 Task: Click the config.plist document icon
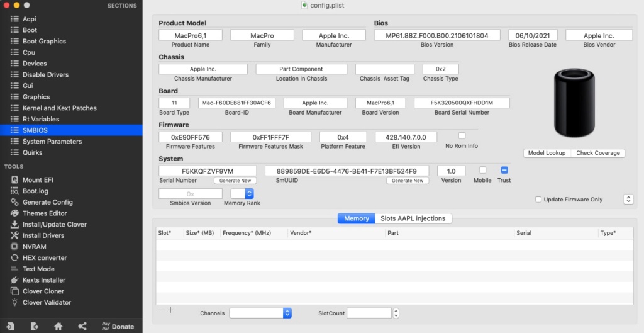pos(304,5)
